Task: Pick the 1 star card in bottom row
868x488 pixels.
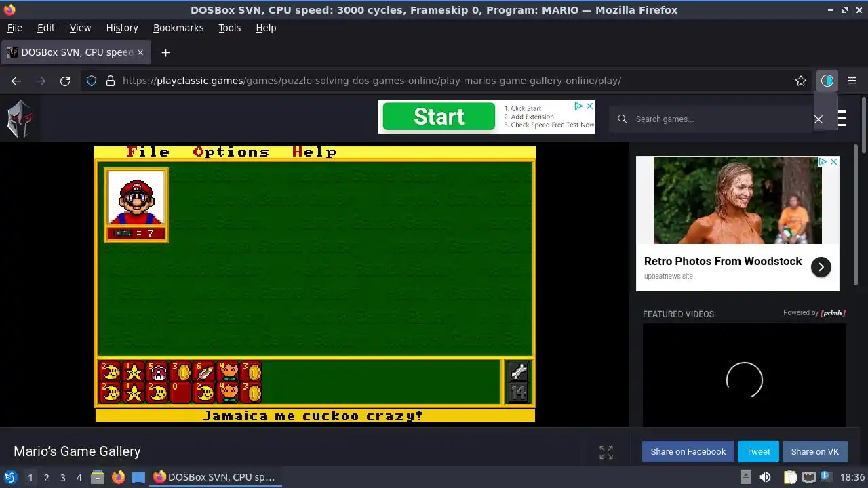Action: 134,392
